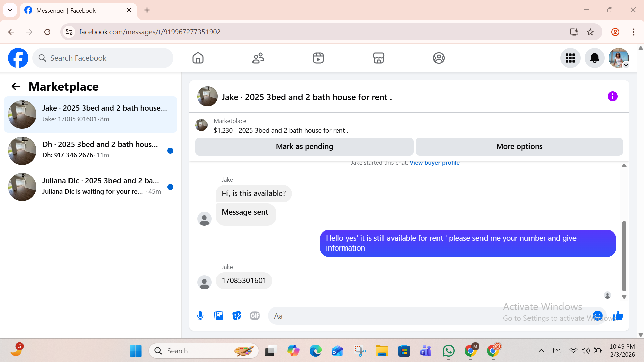
Task: Choose a GIF icon
Action: [255, 316]
